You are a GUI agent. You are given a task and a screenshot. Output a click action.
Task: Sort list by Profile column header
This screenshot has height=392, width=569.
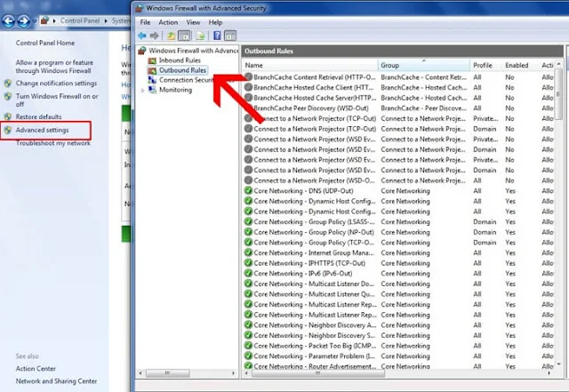point(486,66)
